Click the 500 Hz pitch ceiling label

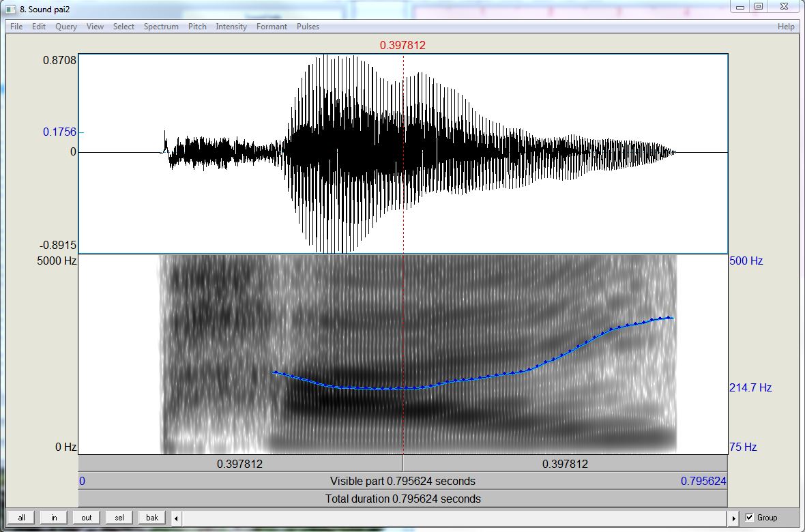746,261
